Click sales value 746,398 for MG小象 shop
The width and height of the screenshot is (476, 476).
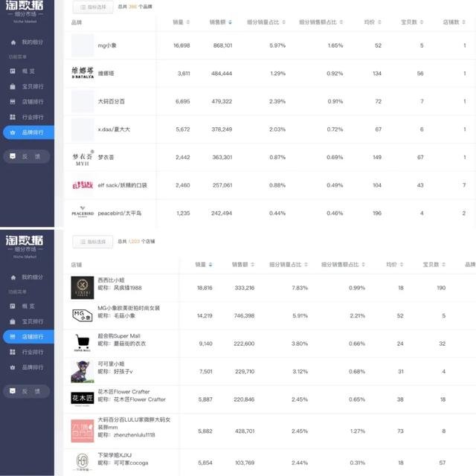click(244, 315)
